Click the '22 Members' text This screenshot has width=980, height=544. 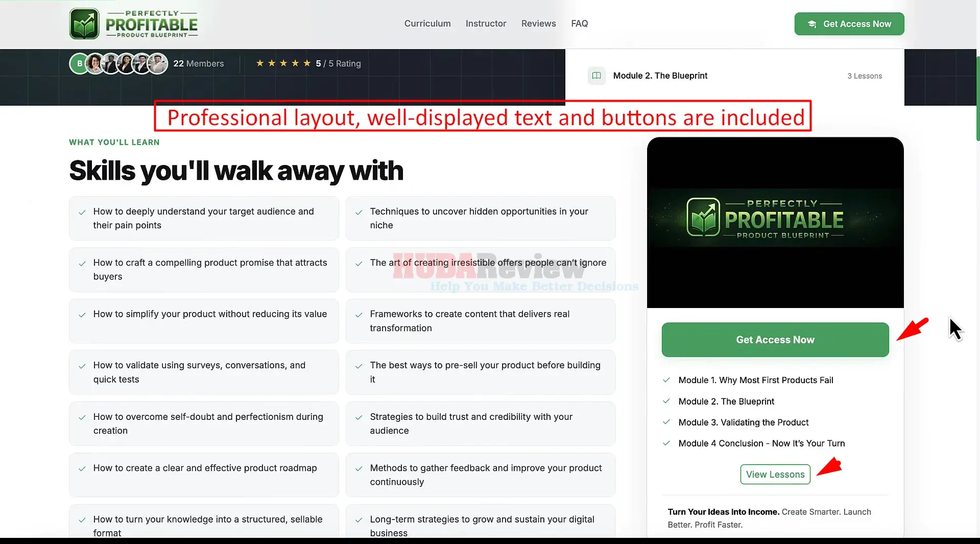[x=199, y=63]
